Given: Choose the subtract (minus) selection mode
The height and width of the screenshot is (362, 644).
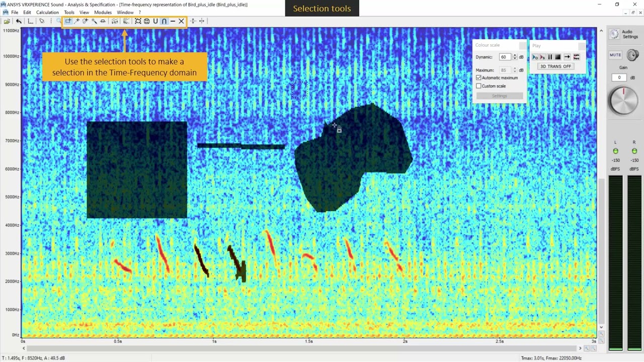Looking at the screenshot, I should pyautogui.click(x=173, y=21).
